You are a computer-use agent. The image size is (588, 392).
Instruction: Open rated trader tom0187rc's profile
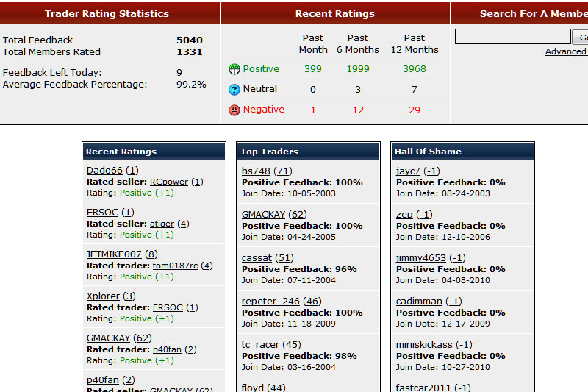[175, 266]
